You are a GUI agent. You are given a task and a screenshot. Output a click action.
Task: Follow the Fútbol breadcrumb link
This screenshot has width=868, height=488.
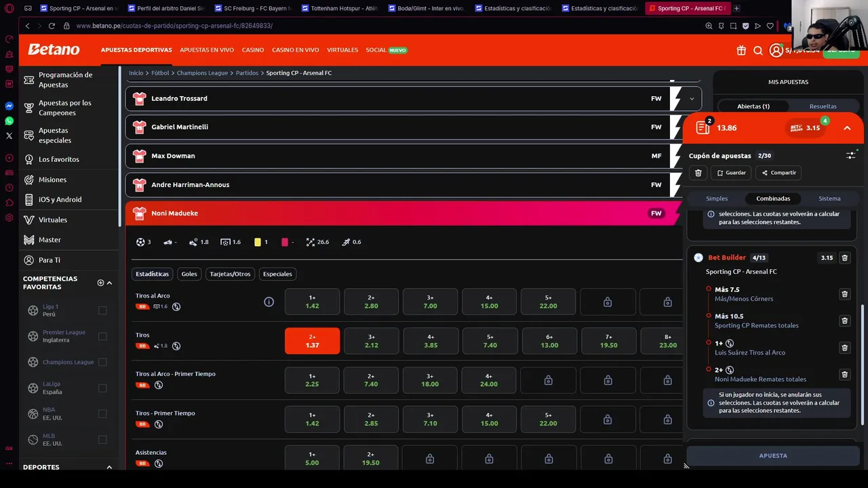coord(160,73)
